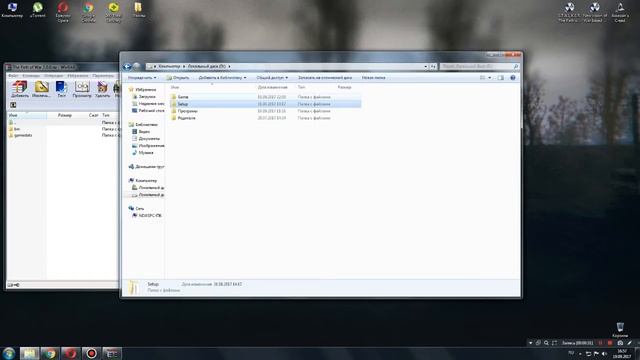Image resolution: width=640 pixels, height=360 pixels.
Task: Click the red record app taskbar icon
Action: click(91, 353)
